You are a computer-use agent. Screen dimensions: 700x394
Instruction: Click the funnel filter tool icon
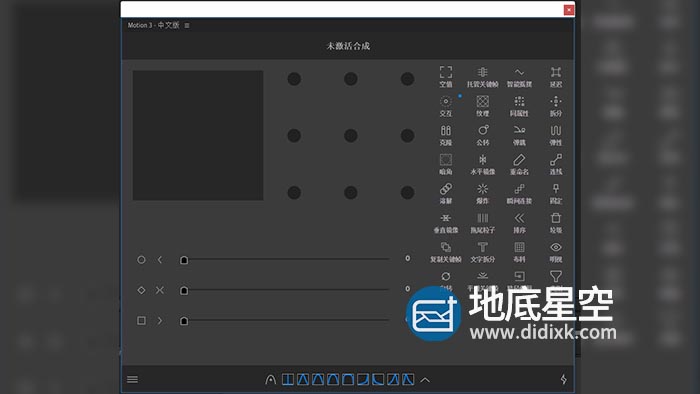(556, 276)
